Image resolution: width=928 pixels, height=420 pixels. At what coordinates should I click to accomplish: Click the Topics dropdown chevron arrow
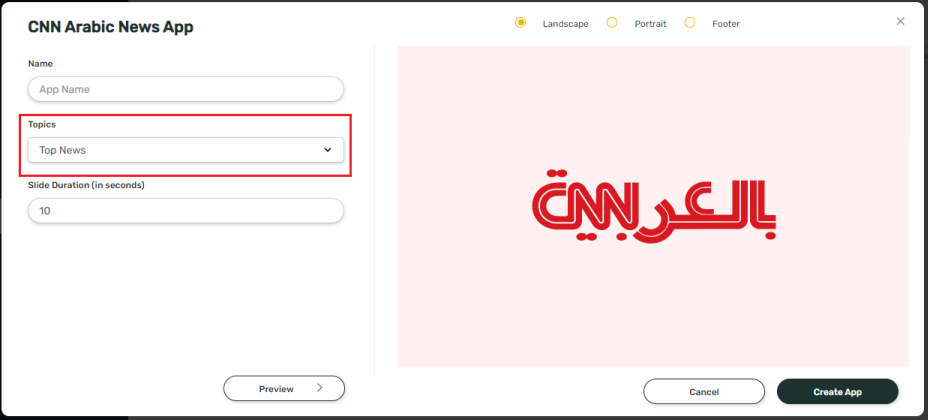click(x=327, y=150)
